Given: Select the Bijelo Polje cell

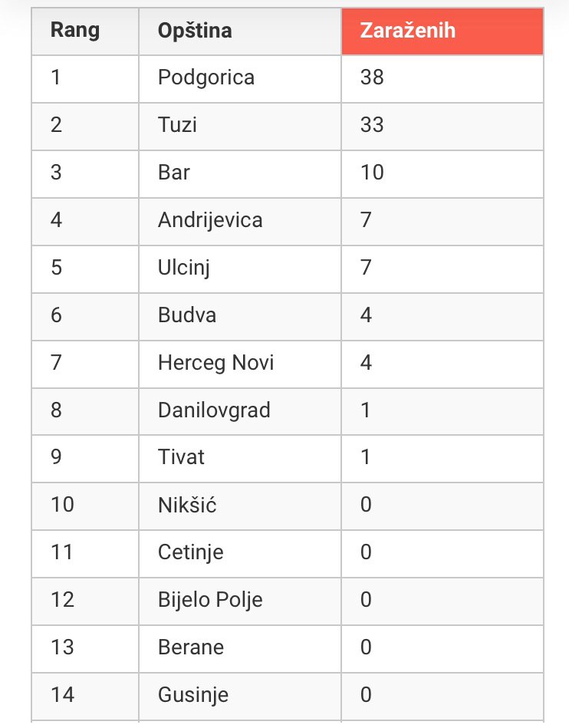Looking at the screenshot, I should pos(240,601).
